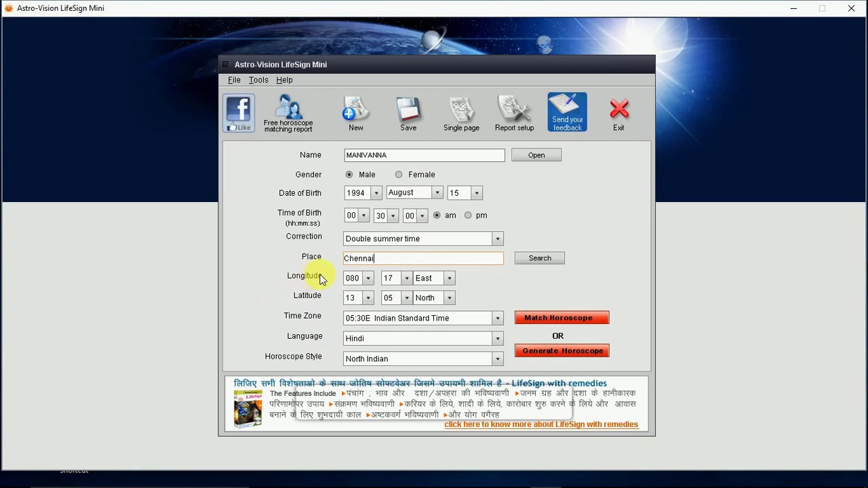This screenshot has width=868, height=488.
Task: Click the Save toolbar icon
Action: coord(408,113)
